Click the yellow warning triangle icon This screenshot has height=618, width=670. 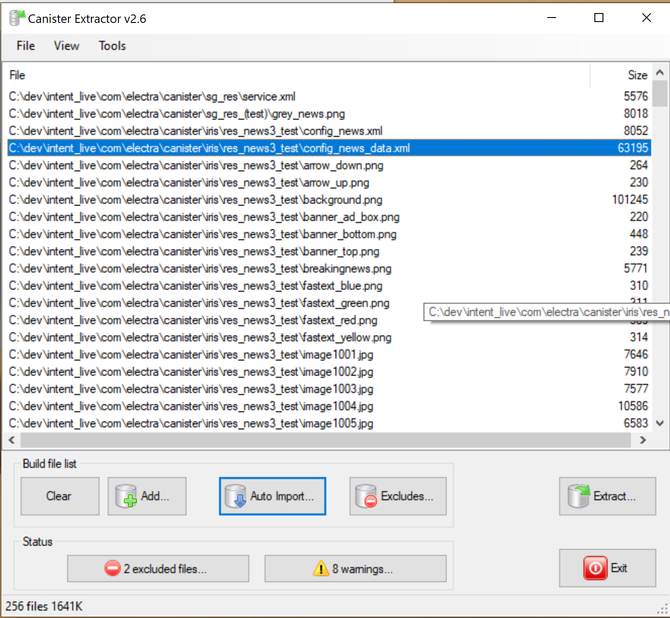coord(321,569)
